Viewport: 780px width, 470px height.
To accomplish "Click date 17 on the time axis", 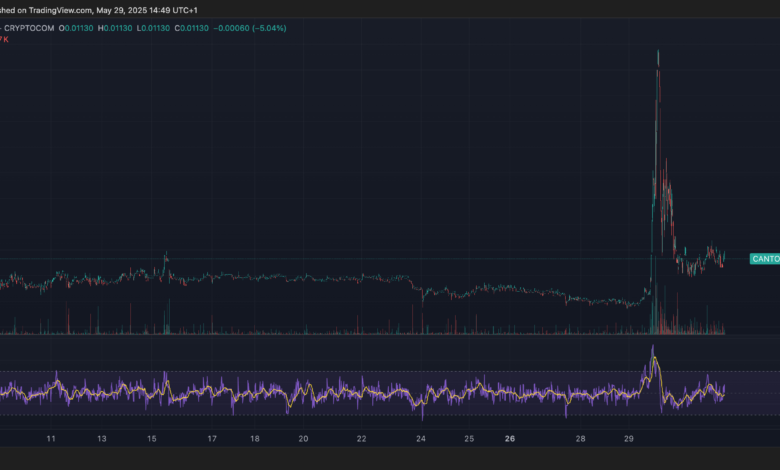I will click(211, 439).
